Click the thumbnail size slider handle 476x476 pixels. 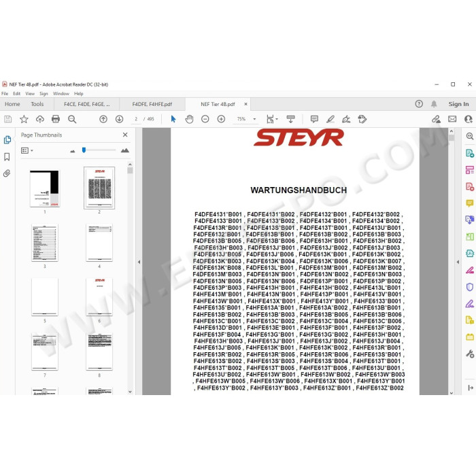coord(84,150)
